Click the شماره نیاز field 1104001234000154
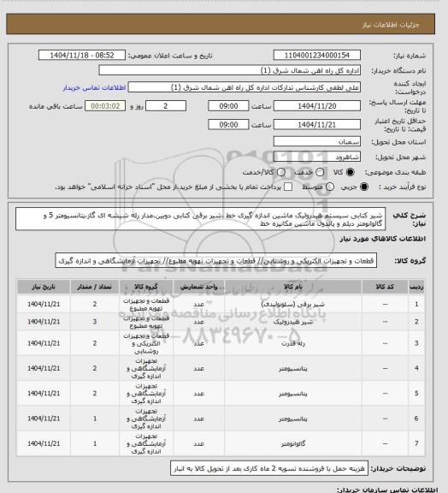 pos(316,55)
